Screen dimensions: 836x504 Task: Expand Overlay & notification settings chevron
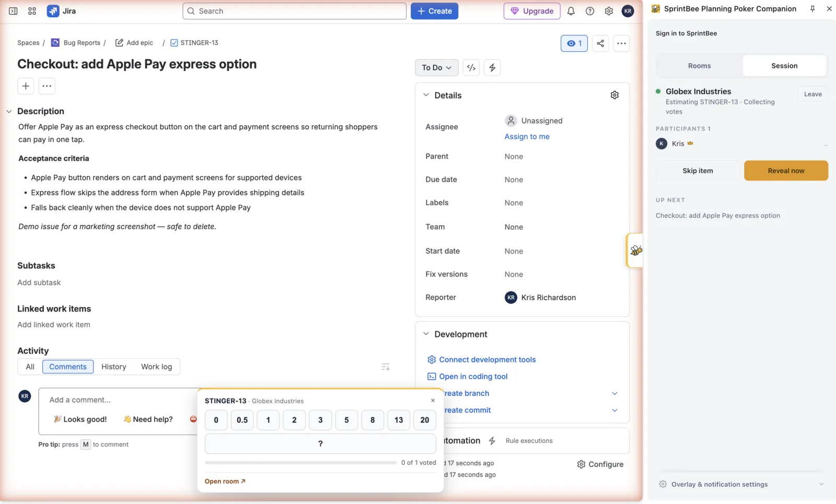click(x=821, y=484)
